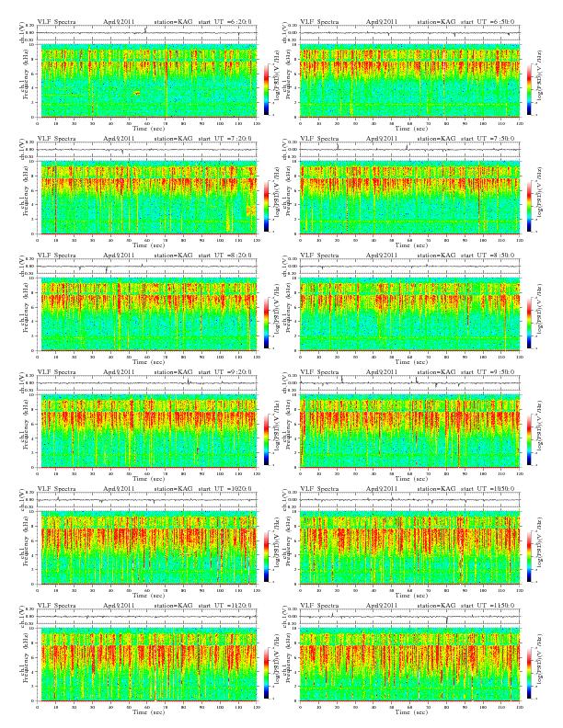Viewport: 563px width, 728px height.
Task: Click the "station=KAG" text in the 7:50:0 panel title
Action: [x=436, y=139]
